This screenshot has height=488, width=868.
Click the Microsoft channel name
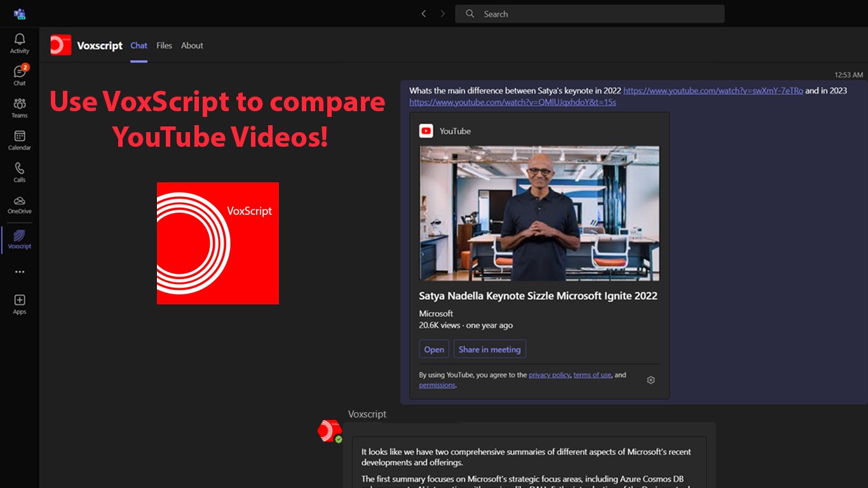[436, 314]
